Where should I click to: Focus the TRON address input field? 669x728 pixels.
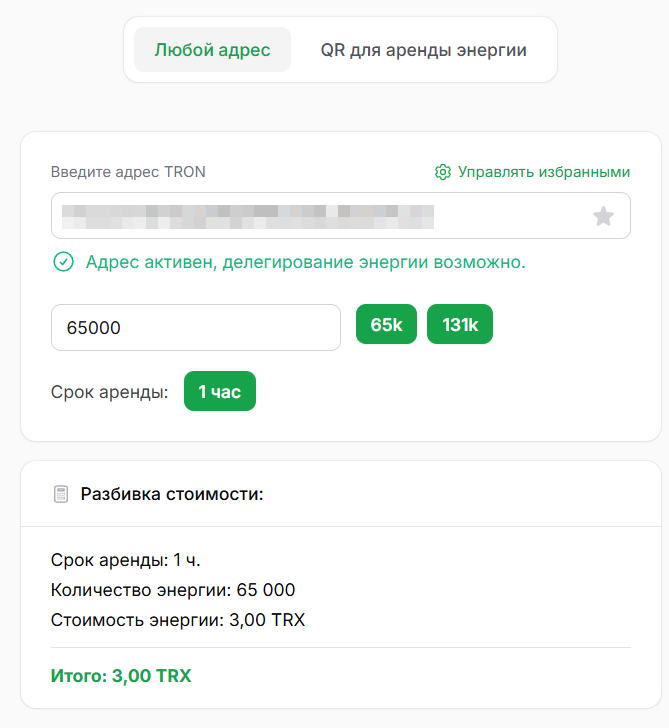[x=320, y=216]
